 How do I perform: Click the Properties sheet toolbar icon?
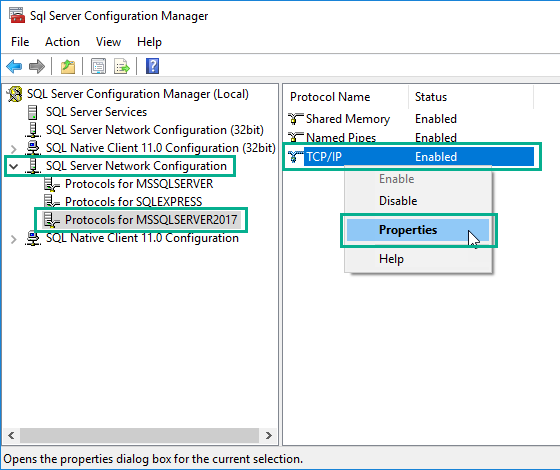pos(98,66)
